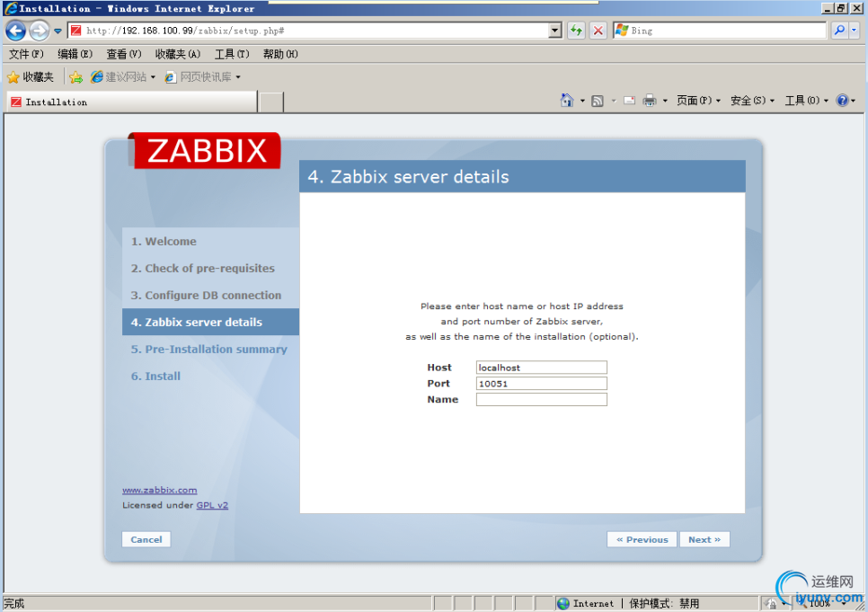Click the Host input field
The height and width of the screenshot is (612, 868).
click(542, 368)
